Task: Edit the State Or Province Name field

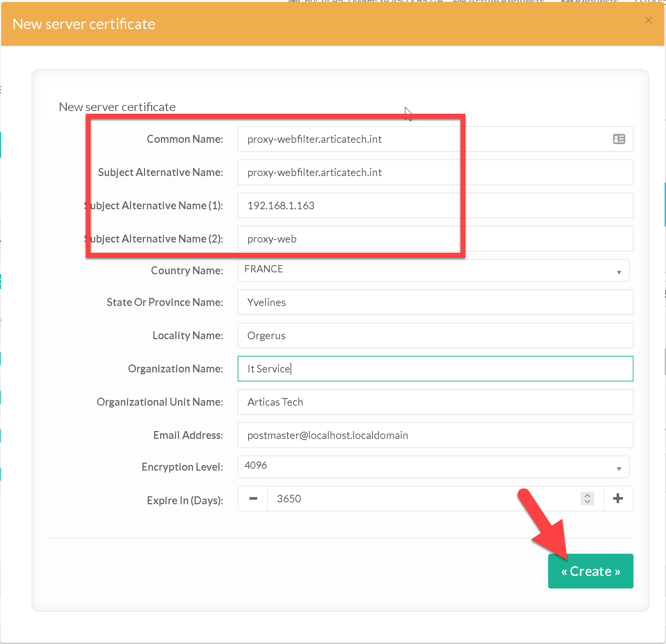Action: (434, 302)
